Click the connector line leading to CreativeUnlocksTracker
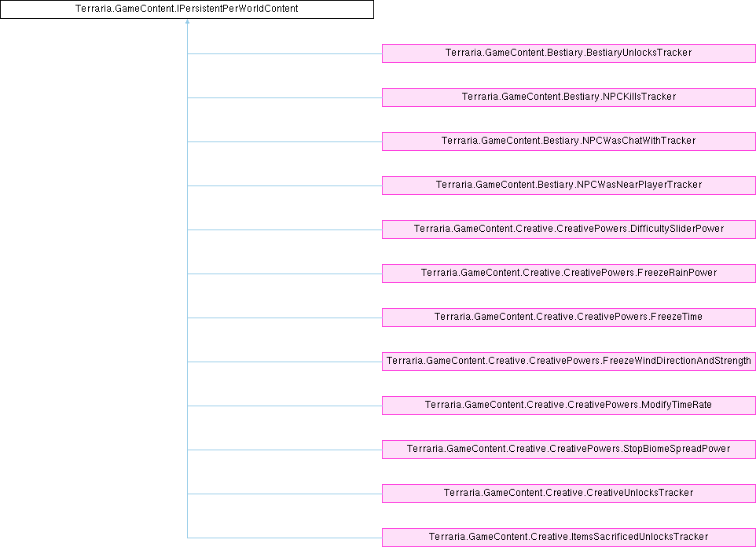 (x=284, y=494)
